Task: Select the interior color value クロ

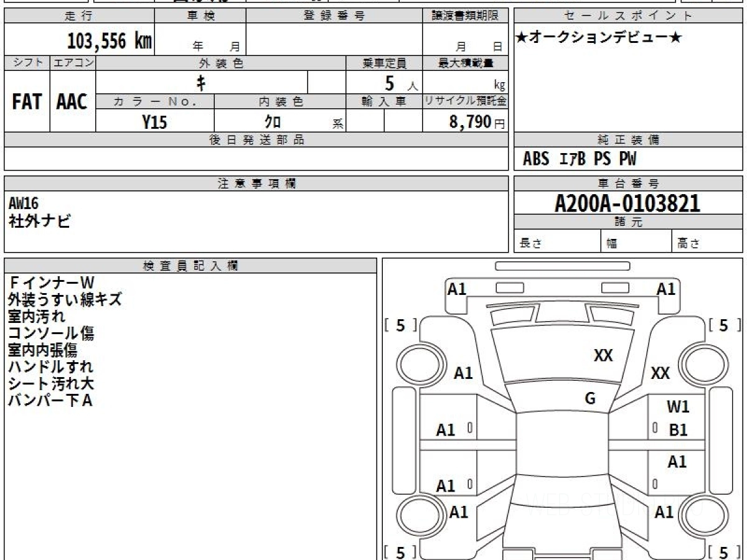Action: [x=273, y=122]
